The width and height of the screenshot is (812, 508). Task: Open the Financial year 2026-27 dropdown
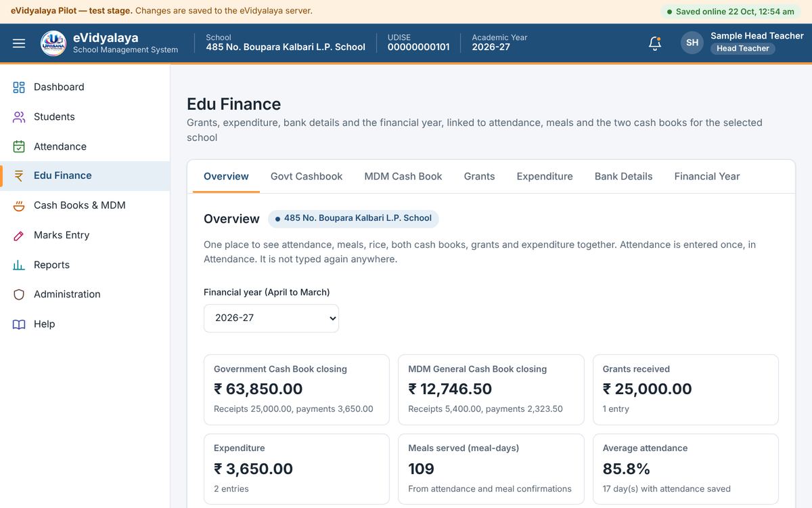point(271,318)
